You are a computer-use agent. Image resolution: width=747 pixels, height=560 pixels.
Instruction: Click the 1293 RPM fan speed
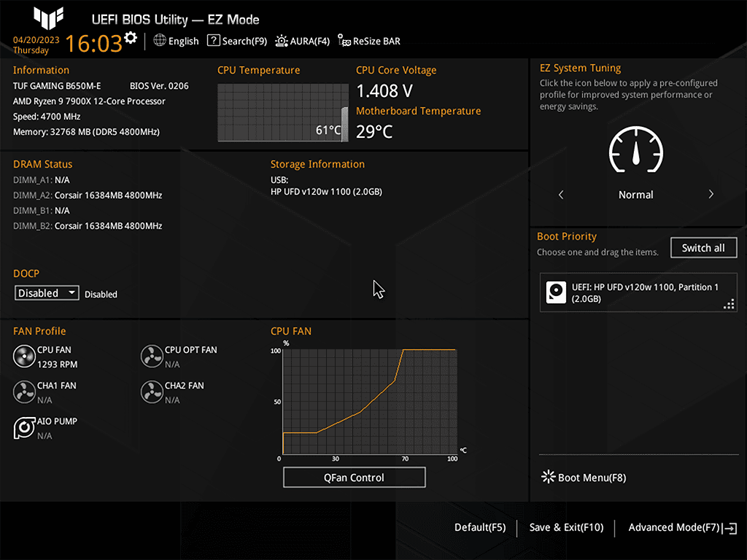coord(57,365)
